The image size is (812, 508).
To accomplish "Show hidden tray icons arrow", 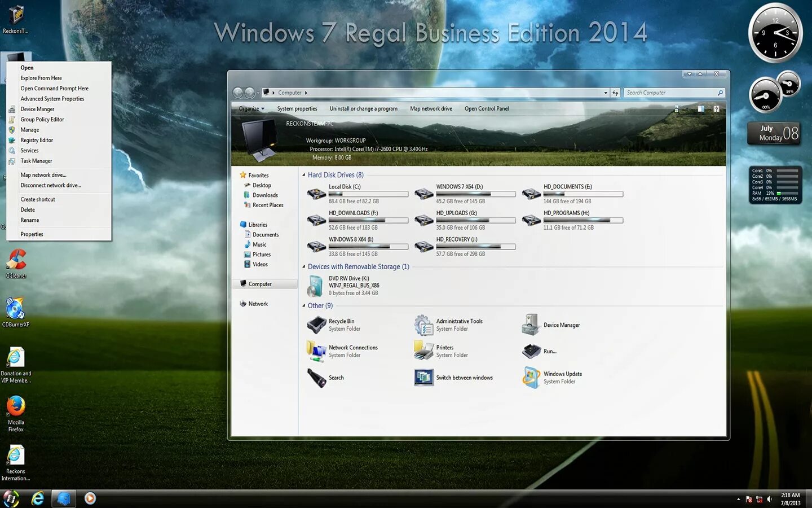I will [739, 499].
